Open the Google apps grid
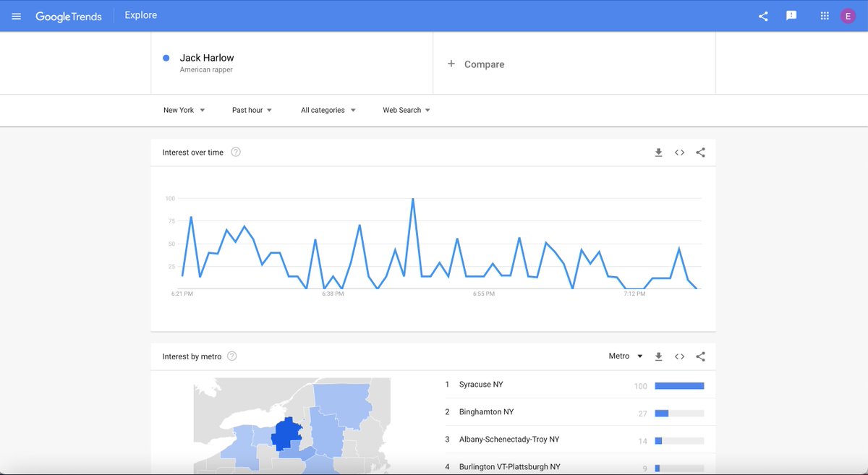 coord(825,16)
